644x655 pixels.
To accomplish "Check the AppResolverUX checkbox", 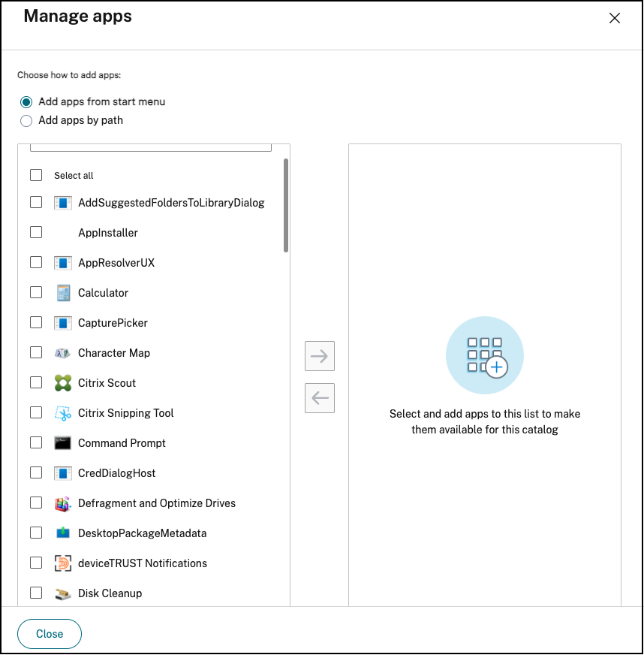I will tap(36, 262).
